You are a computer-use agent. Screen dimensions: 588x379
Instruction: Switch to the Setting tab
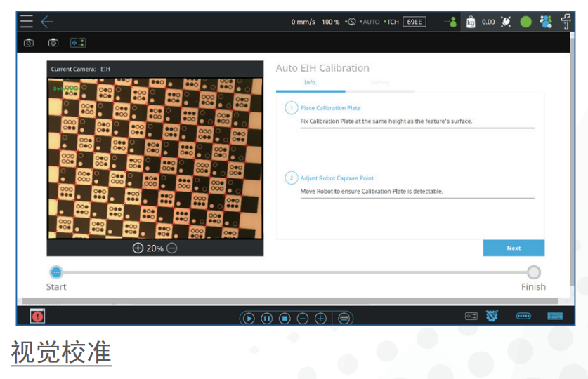[379, 83]
